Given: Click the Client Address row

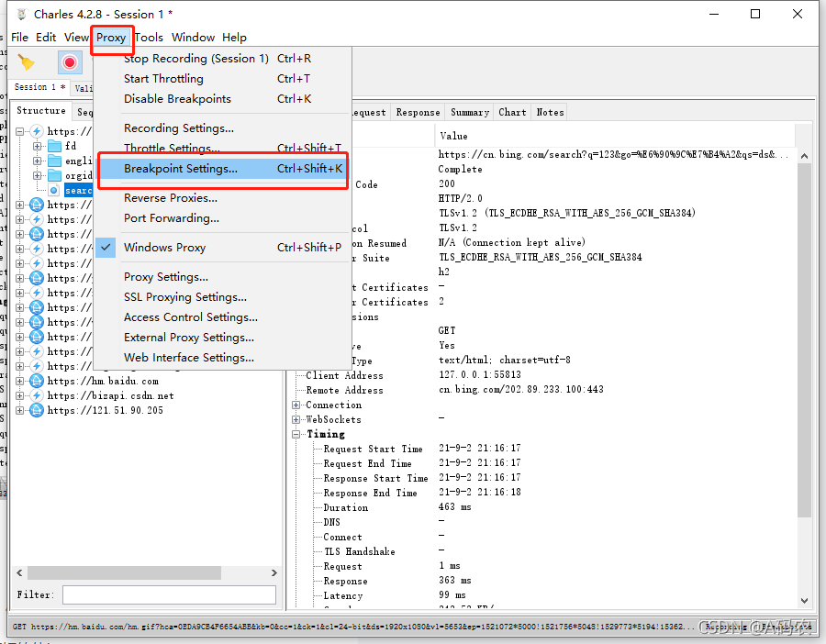Looking at the screenshot, I should 542,375.
